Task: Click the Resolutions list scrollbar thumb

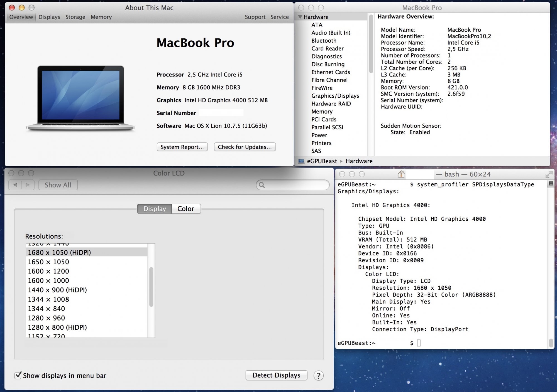Action: (151, 287)
